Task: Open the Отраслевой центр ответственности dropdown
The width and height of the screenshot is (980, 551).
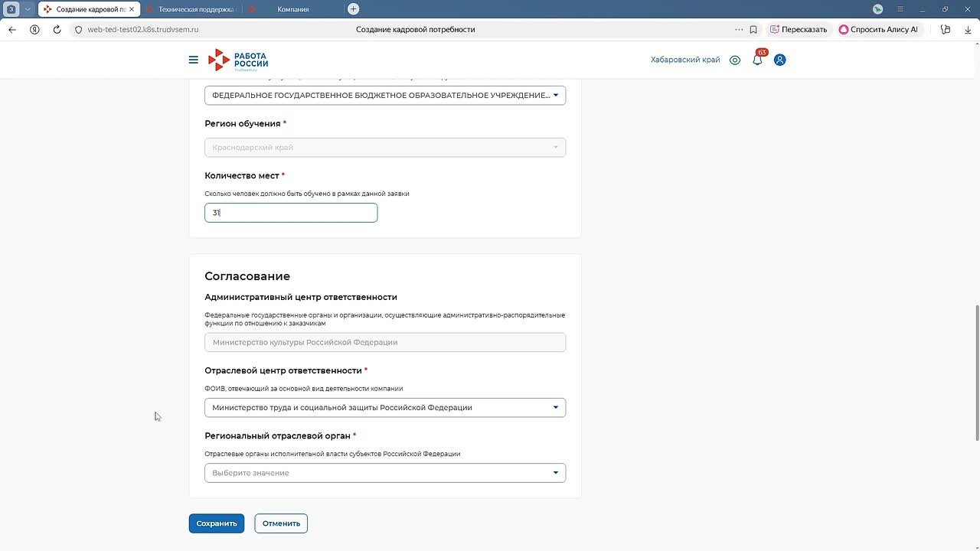Action: tap(385, 408)
